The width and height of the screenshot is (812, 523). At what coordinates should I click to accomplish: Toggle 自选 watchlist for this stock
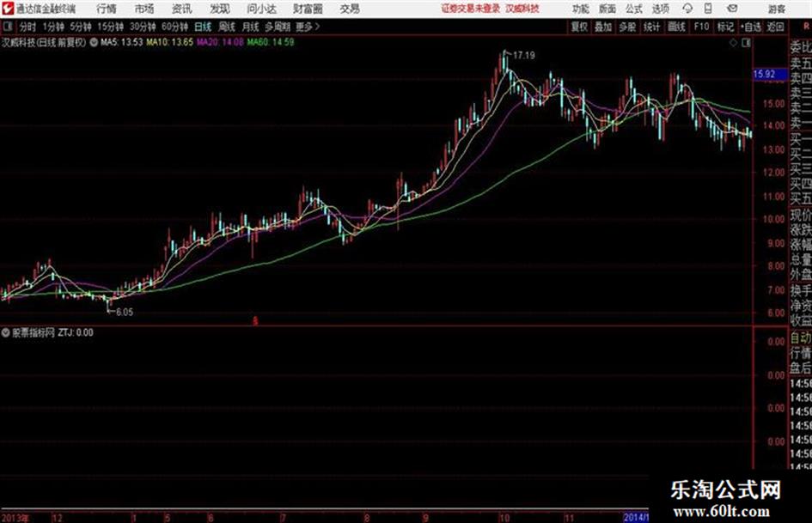(x=751, y=27)
